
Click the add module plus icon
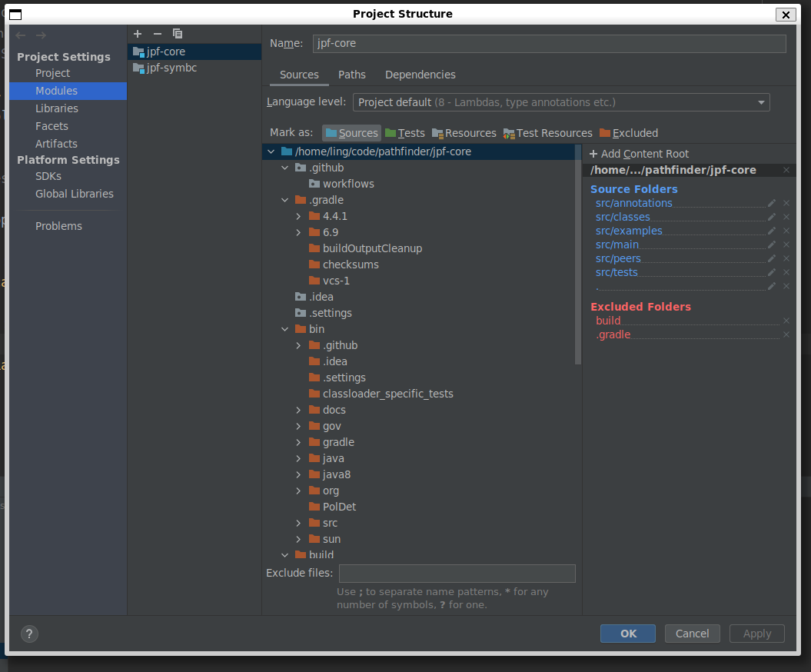(138, 34)
